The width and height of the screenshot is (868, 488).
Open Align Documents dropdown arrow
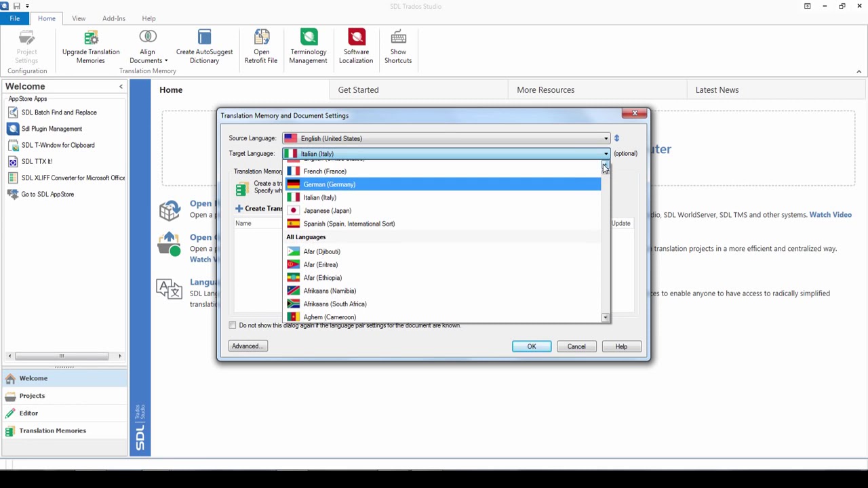click(165, 61)
